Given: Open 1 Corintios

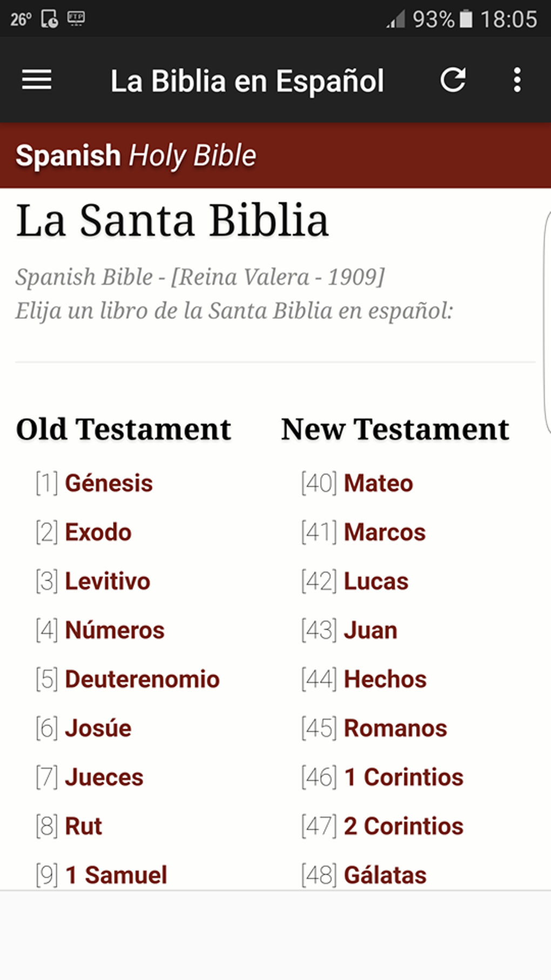Looking at the screenshot, I should [x=404, y=777].
